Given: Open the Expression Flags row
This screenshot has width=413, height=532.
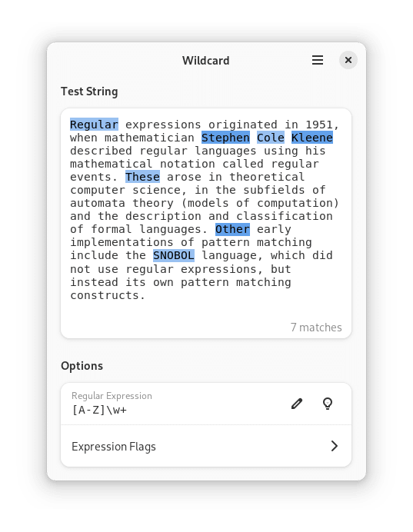Looking at the screenshot, I should tap(206, 446).
